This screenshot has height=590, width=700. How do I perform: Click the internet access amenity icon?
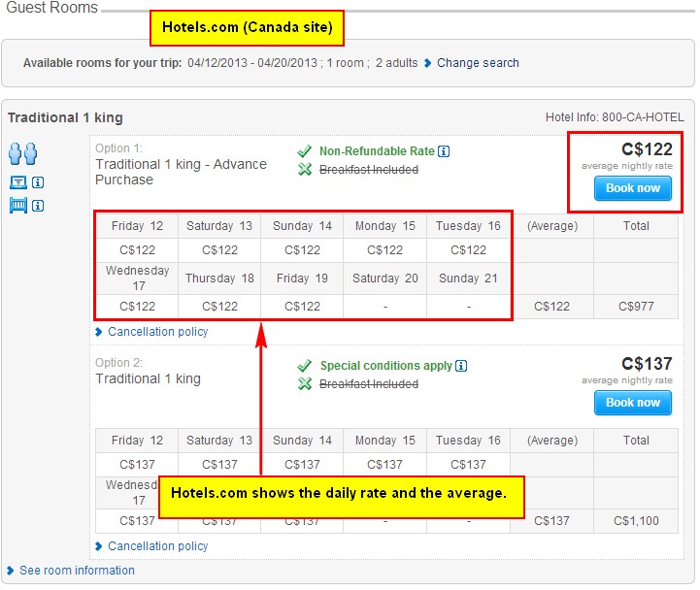18,182
